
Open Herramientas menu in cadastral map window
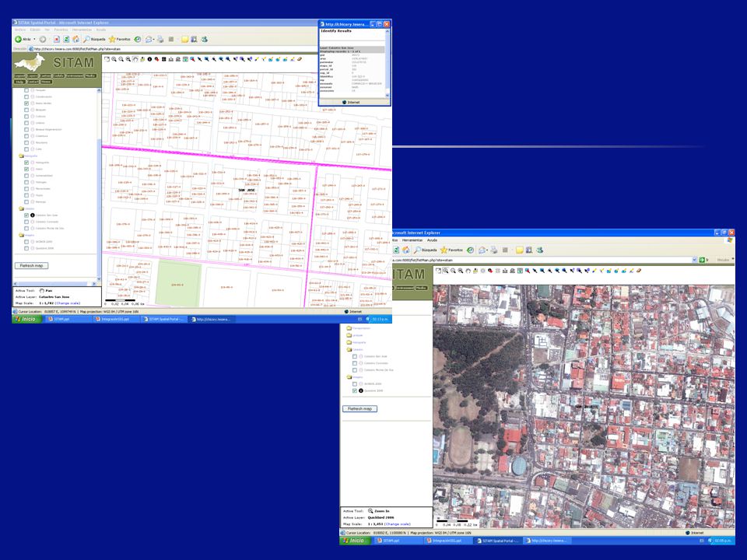(82, 30)
